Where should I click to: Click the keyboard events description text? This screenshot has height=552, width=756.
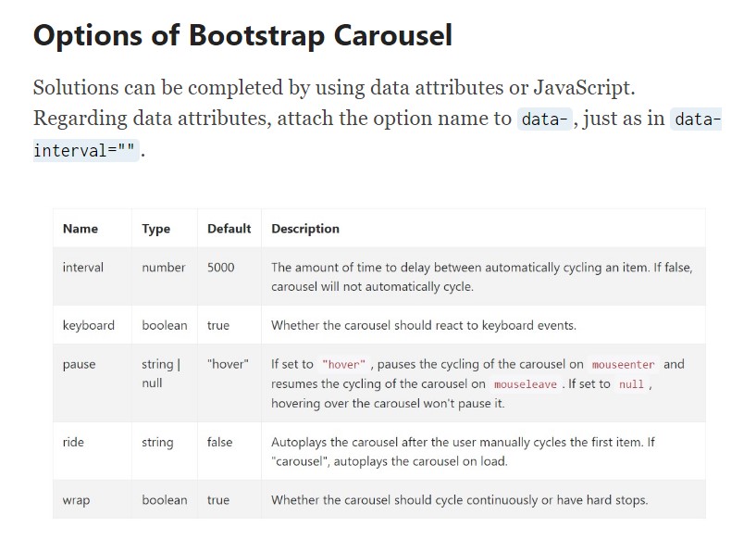424,325
